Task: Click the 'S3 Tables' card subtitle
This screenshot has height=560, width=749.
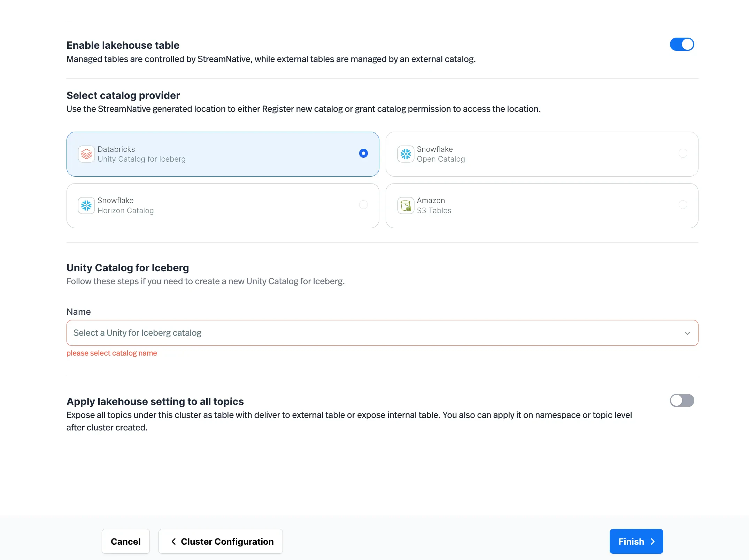Action: click(x=434, y=211)
